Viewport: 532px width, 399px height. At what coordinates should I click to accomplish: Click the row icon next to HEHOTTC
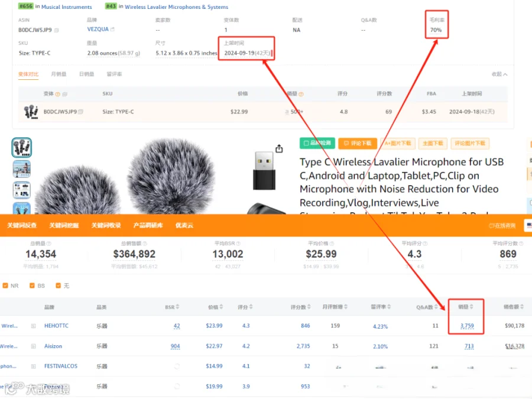33,326
